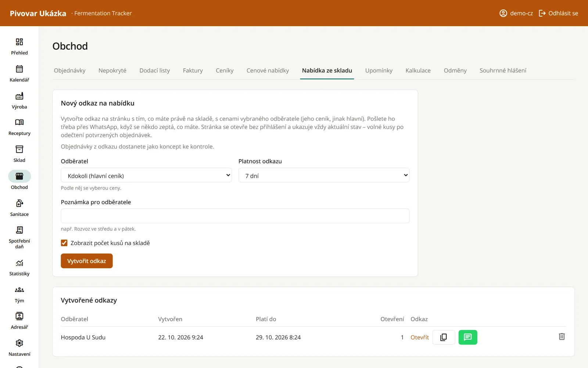Switch to the Upomínky tab

[379, 71]
